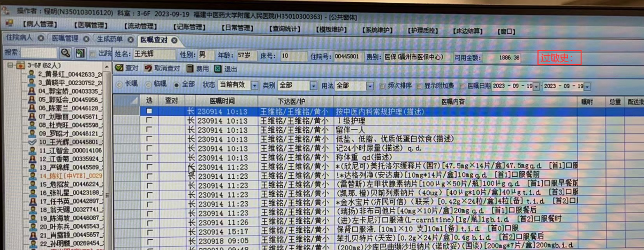
Task: Click the patient avatar icon of 15_危招发
Action: coord(32,184)
